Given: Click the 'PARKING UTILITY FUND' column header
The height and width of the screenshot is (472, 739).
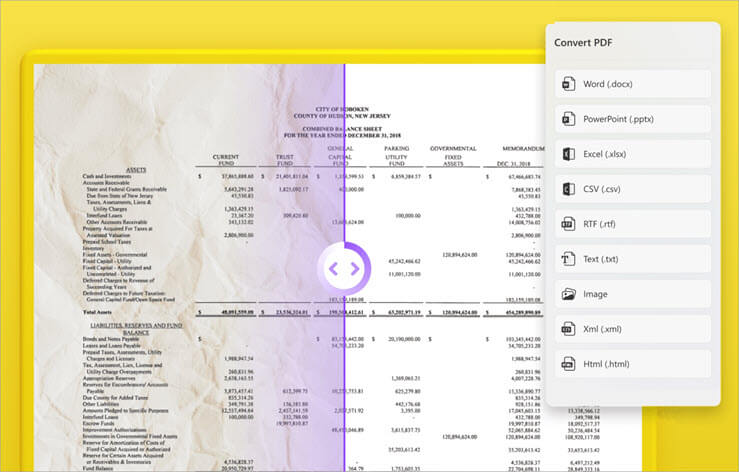Looking at the screenshot, I should pos(396,156).
